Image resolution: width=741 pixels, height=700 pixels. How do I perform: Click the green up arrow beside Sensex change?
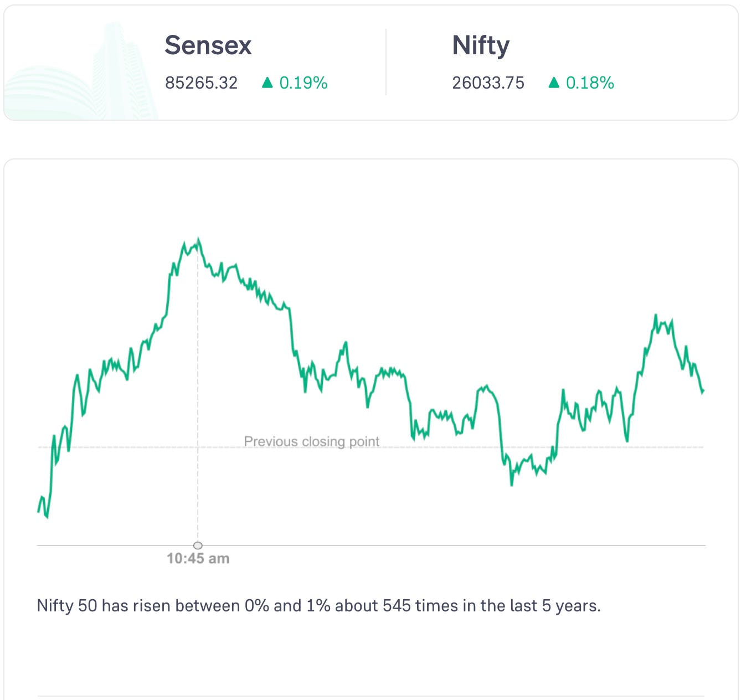point(267,83)
